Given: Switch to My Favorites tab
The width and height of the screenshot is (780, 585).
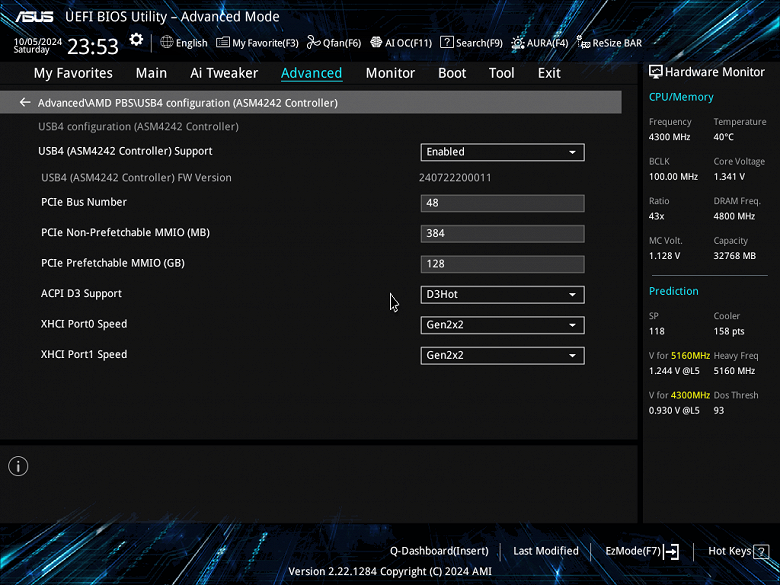Looking at the screenshot, I should (x=73, y=73).
